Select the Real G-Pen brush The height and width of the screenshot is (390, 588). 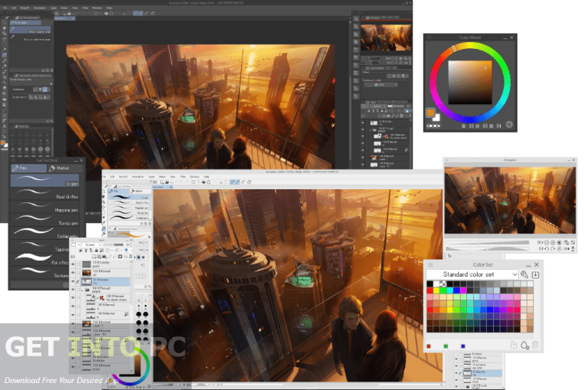(x=44, y=194)
